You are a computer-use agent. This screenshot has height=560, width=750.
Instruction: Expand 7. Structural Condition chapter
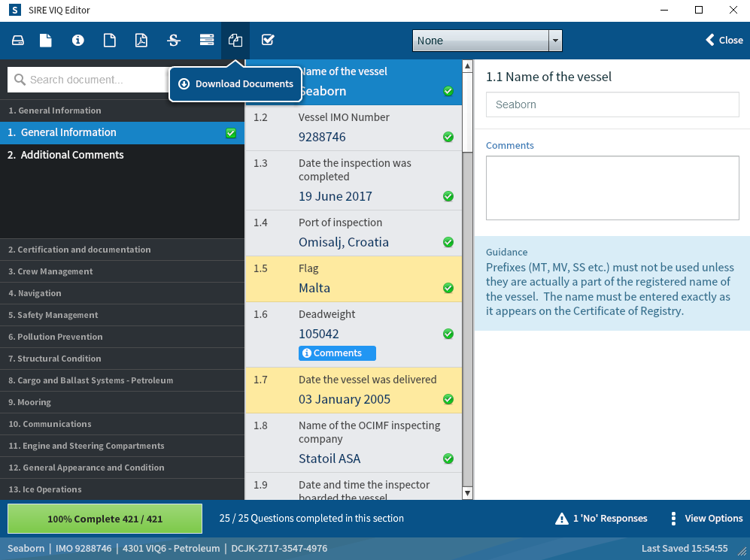click(122, 359)
